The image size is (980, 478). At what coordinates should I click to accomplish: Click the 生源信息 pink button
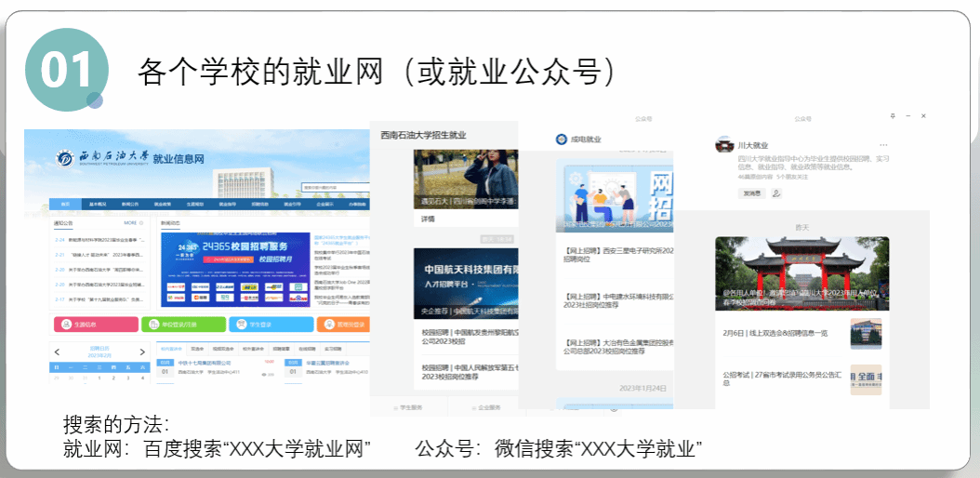tap(93, 325)
